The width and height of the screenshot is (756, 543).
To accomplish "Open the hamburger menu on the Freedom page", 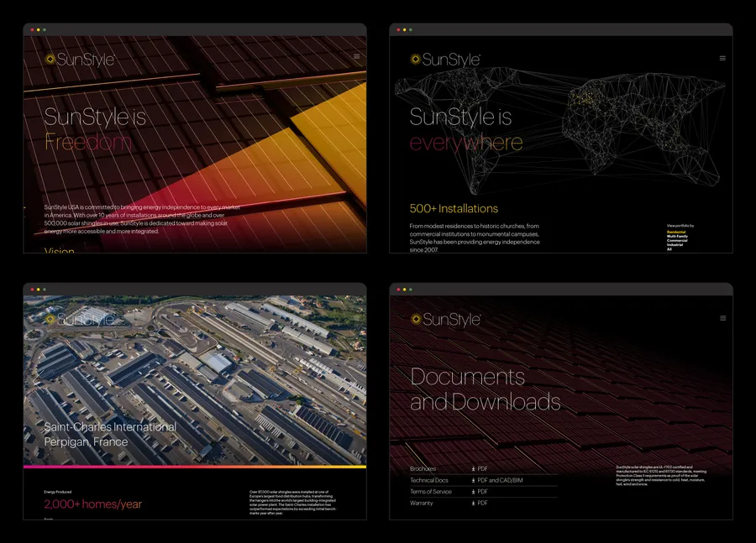I will click(356, 57).
